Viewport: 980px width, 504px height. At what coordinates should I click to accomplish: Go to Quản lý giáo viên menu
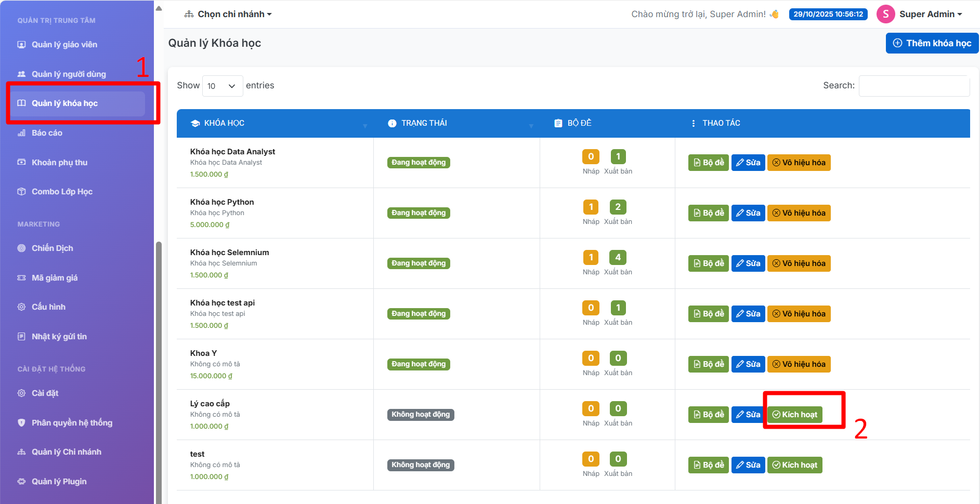[x=64, y=45]
